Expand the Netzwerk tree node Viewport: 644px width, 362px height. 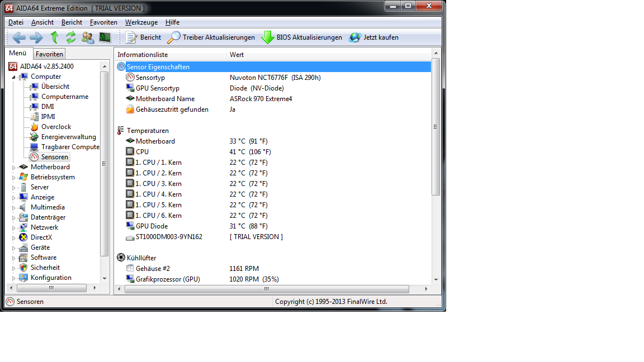[x=13, y=228]
